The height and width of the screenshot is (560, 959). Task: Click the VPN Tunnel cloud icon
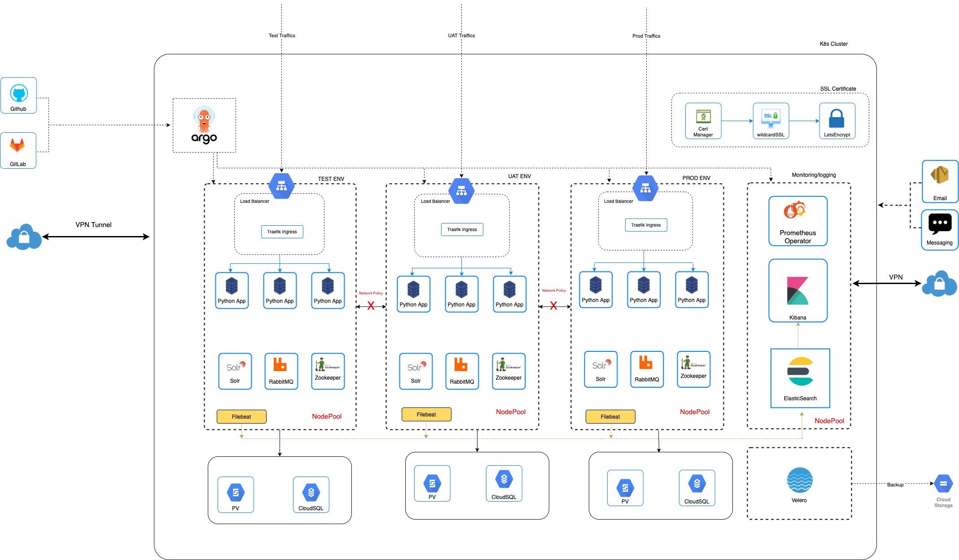click(24, 237)
